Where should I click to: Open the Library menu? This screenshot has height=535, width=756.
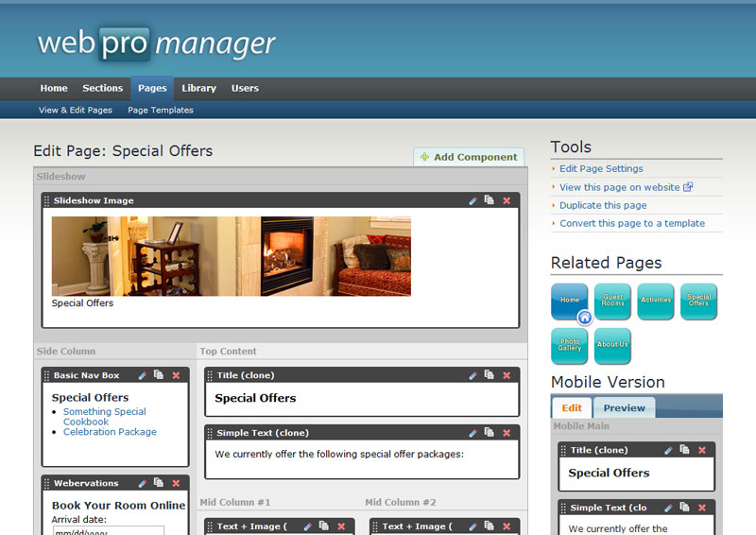[198, 88]
